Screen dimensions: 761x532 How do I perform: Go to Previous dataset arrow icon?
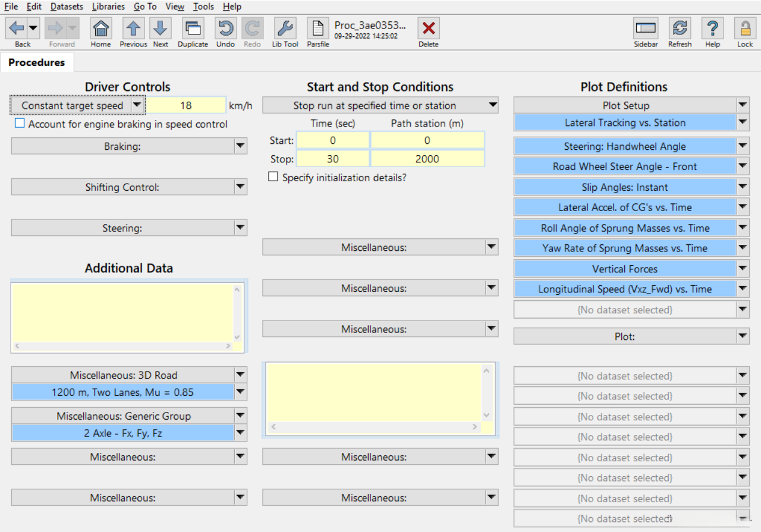[133, 29]
